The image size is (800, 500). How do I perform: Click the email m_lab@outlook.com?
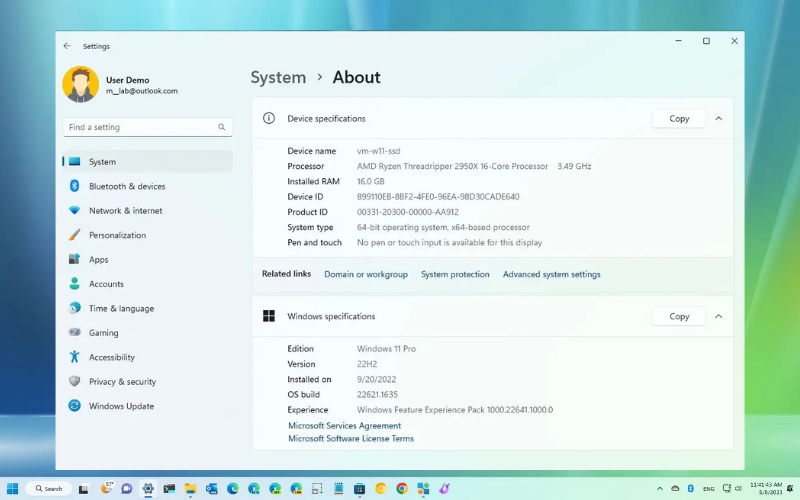click(x=142, y=91)
